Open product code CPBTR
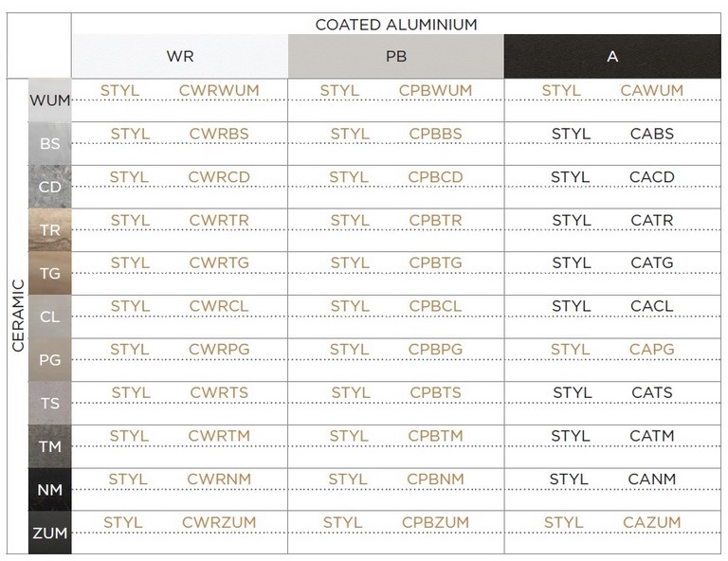The height and width of the screenshot is (561, 728). (435, 220)
